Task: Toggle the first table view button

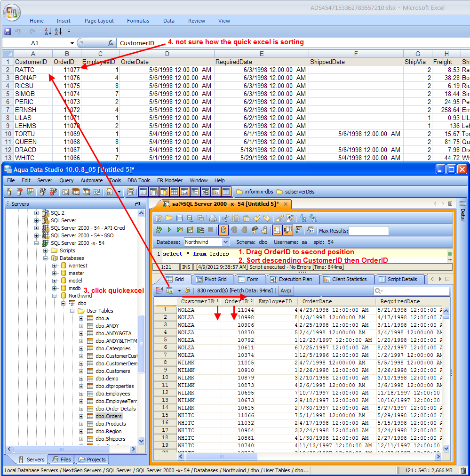Action: click(143, 192)
